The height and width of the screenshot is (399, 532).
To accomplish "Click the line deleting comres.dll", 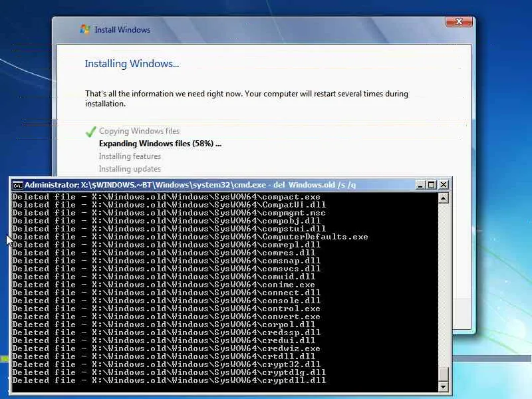I will pyautogui.click(x=164, y=253).
